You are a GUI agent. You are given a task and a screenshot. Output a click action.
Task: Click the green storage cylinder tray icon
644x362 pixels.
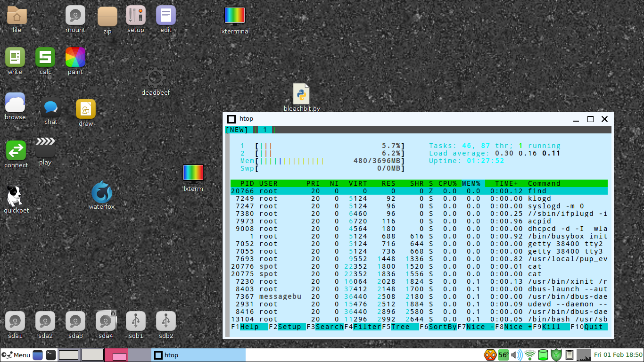[x=543, y=355]
